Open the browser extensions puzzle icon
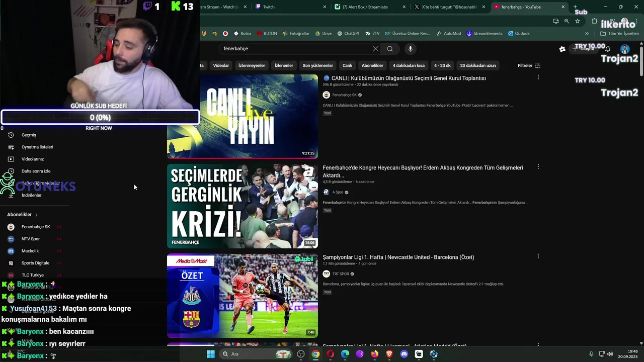644x362 pixels. [594, 21]
